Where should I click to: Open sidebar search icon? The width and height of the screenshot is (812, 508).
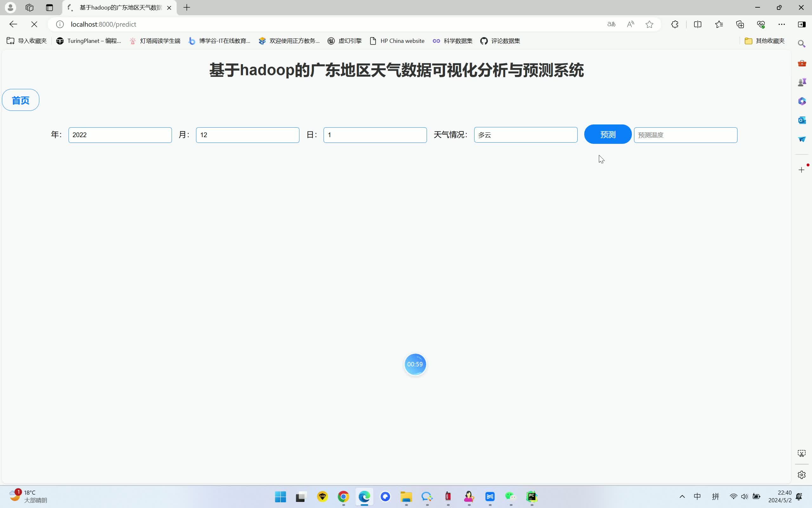click(x=802, y=44)
